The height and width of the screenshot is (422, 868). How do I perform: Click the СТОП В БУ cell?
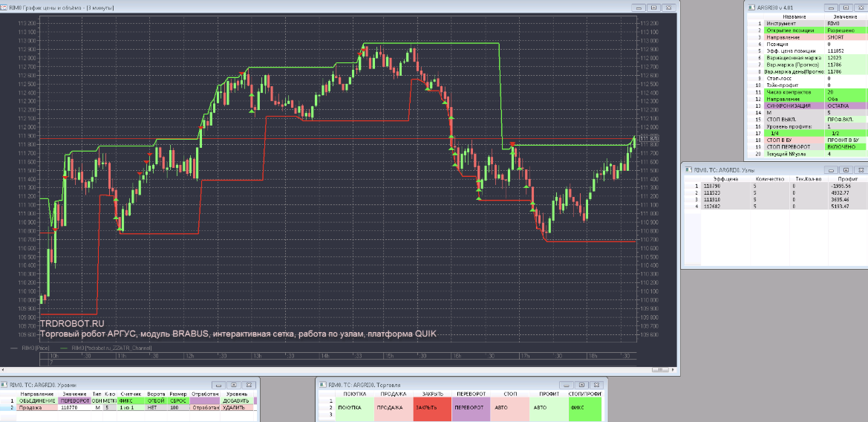[794, 140]
